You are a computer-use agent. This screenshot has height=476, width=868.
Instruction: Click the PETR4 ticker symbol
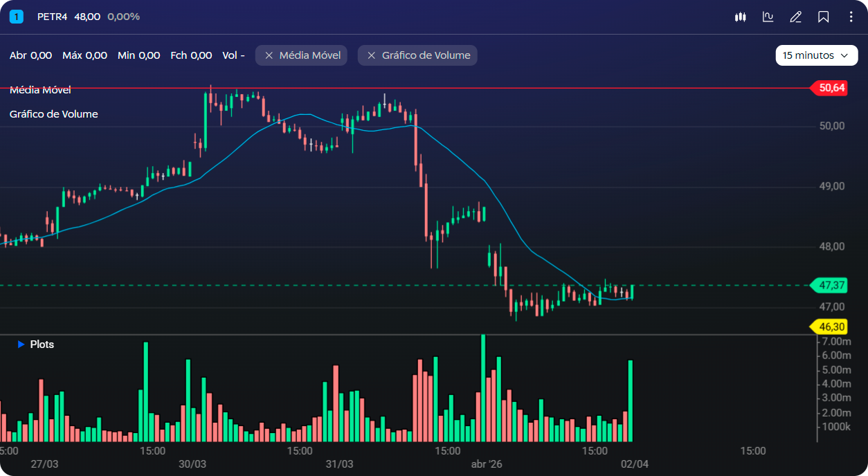(52, 17)
